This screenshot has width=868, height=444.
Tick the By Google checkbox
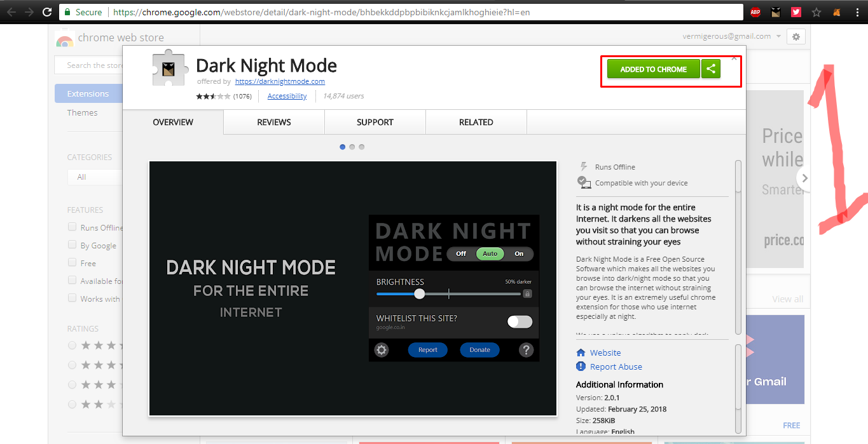click(x=72, y=245)
